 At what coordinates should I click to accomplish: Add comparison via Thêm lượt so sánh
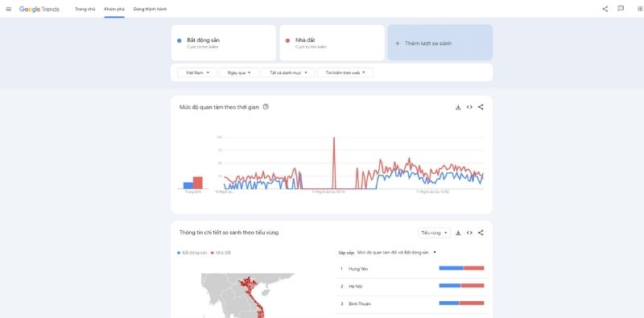(x=440, y=43)
